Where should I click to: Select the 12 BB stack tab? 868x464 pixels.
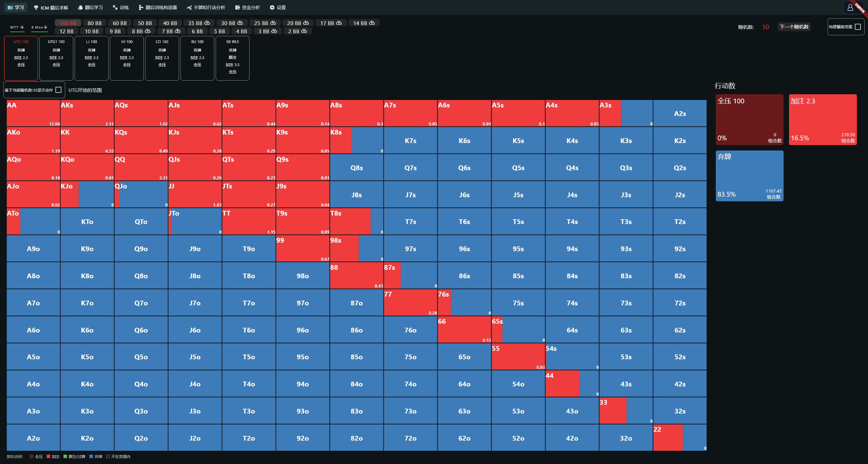click(66, 31)
